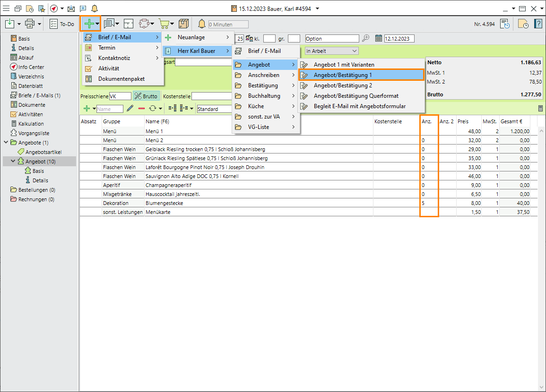Collapse the Angebot (10) tree node

tap(13, 162)
